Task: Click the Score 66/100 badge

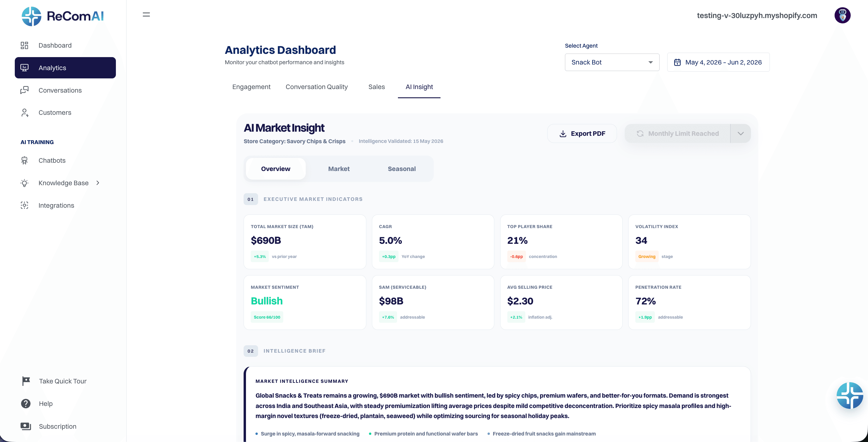Action: coord(267,317)
